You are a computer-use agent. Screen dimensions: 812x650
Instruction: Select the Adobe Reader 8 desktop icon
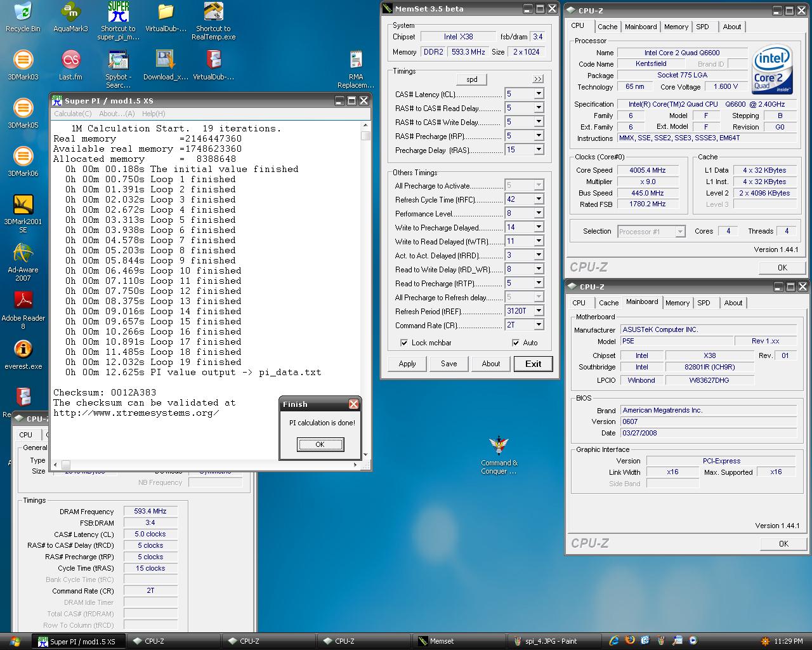pyautogui.click(x=23, y=310)
